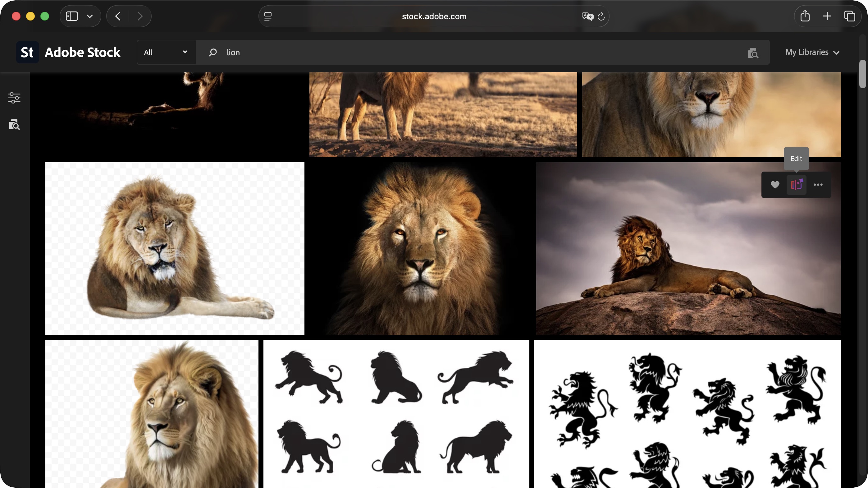Click the Edit tooltip label
The image size is (868, 488).
tap(796, 159)
